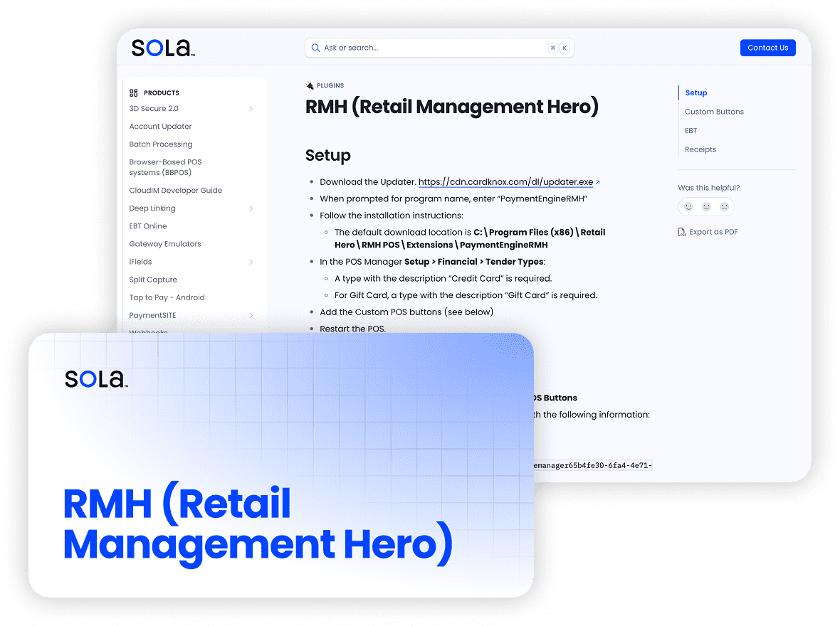The image size is (840, 626).
Task: Click the "Restart the POS." bullet text
Action: [x=352, y=328]
